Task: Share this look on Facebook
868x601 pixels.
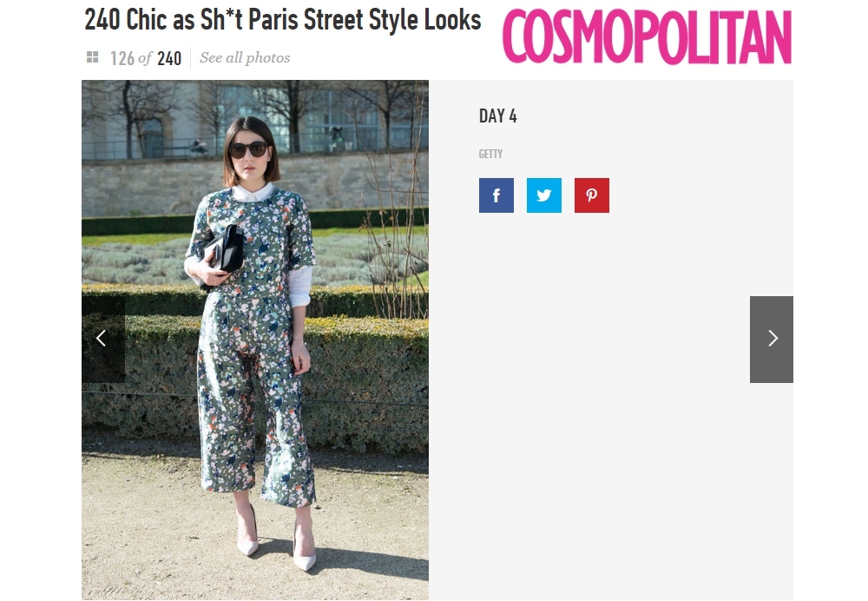Action: coord(496,195)
